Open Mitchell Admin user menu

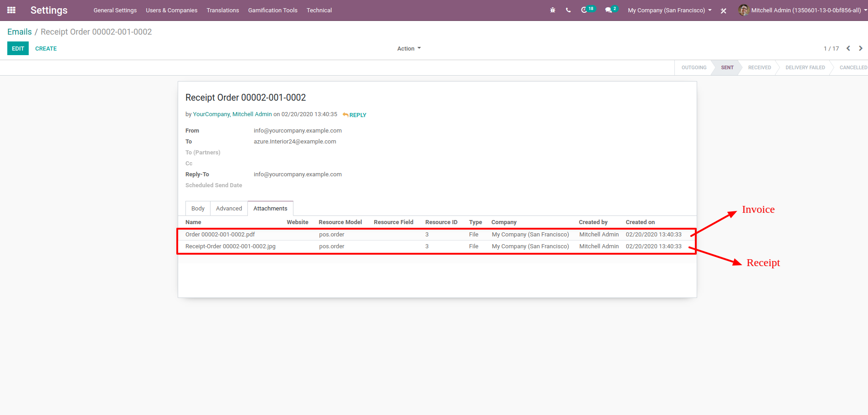pyautogui.click(x=802, y=10)
